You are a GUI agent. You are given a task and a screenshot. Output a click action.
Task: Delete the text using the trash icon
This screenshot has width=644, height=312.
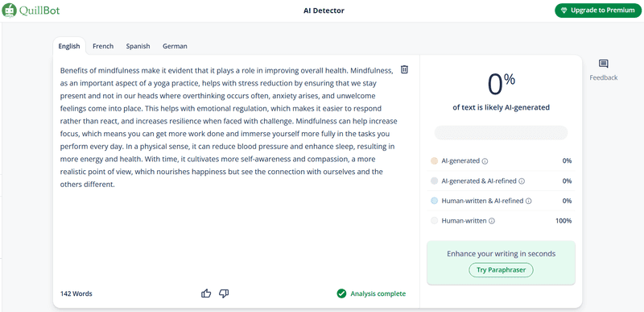404,69
